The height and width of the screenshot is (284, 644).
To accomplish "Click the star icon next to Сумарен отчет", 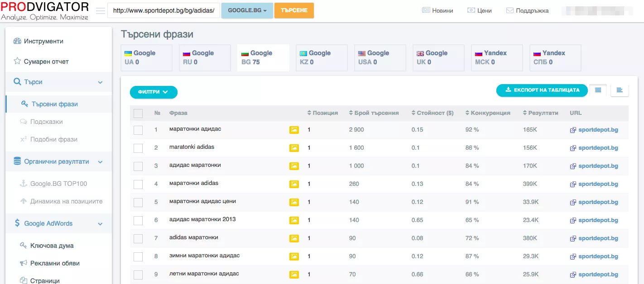I will (x=17, y=61).
